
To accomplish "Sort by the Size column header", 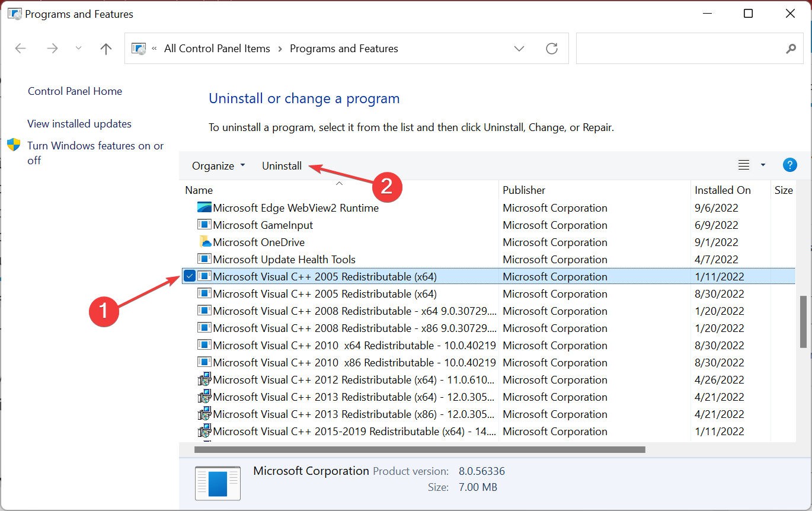I will [x=784, y=190].
